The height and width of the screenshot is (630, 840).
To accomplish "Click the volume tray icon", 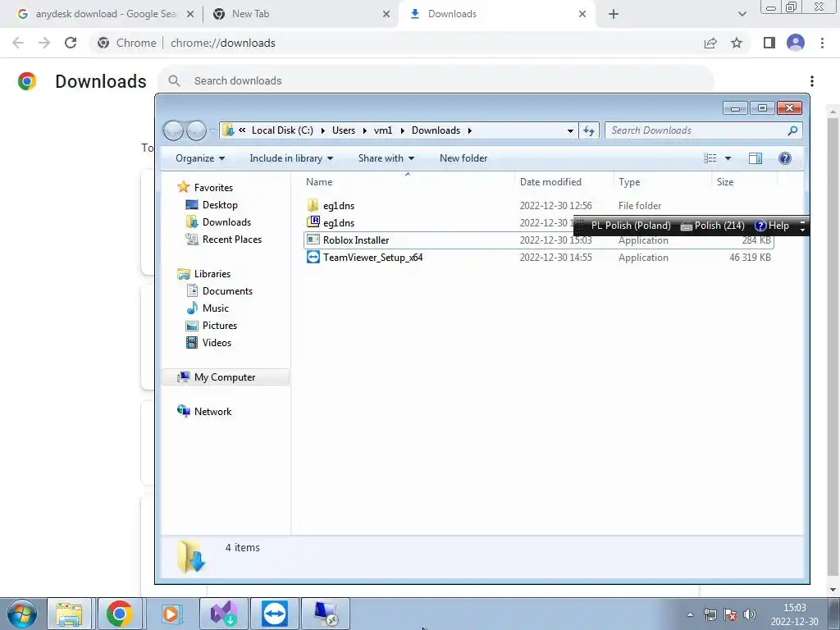I will coord(750,614).
